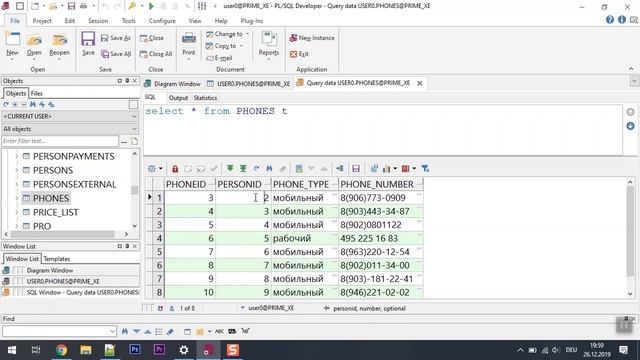Click into the Enter filter text field
The image size is (640, 360).
pyautogui.click(x=60, y=141)
